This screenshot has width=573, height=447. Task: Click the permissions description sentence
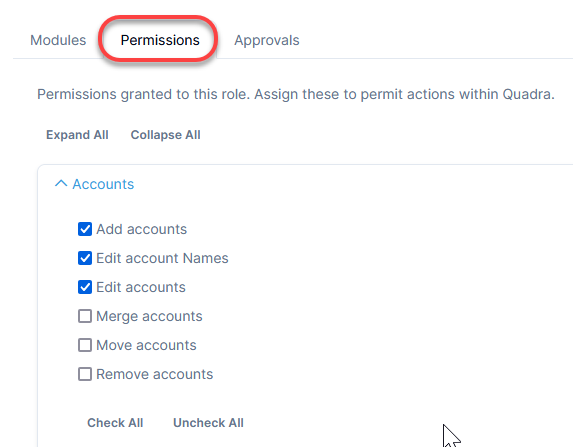click(296, 95)
